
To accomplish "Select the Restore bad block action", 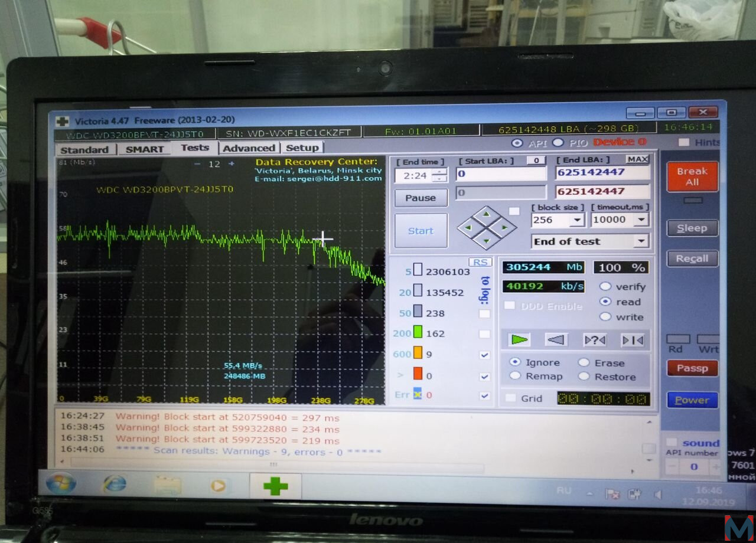I will 584,377.
